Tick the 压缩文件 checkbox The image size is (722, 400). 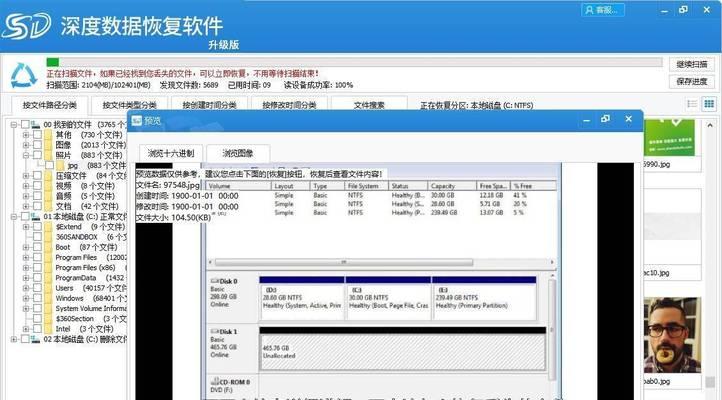(37, 176)
